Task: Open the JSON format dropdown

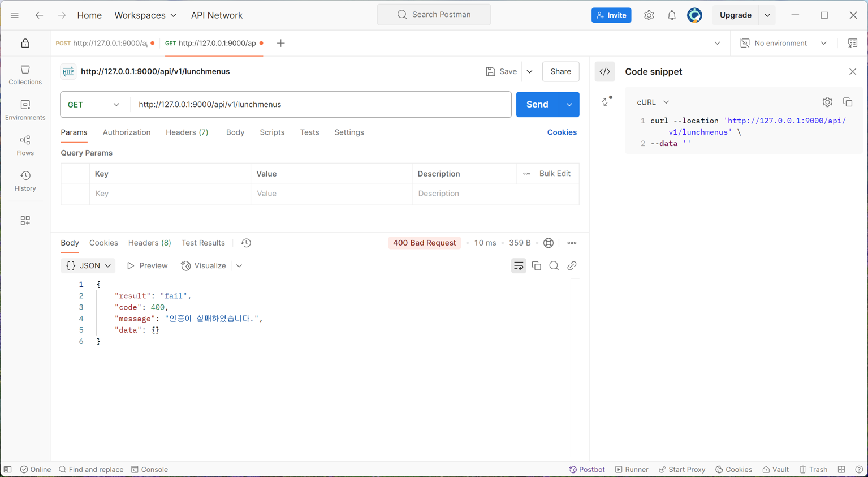Action: [x=88, y=266]
